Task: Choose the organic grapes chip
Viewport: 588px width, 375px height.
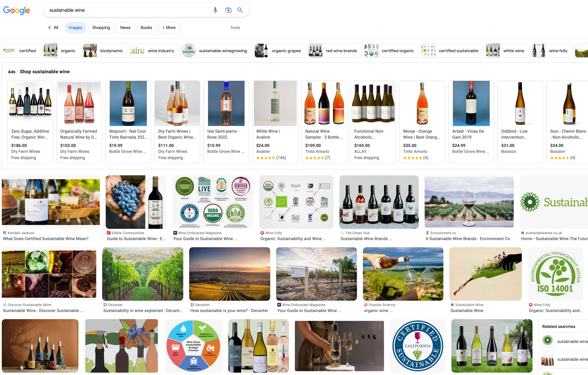Action: tap(280, 51)
